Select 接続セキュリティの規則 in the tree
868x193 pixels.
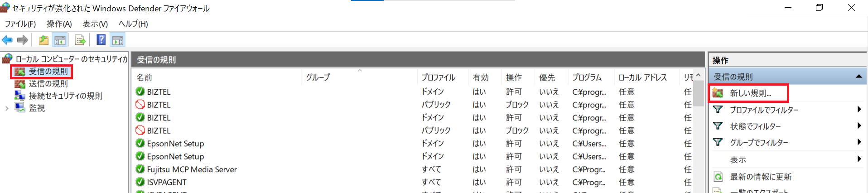tap(65, 96)
